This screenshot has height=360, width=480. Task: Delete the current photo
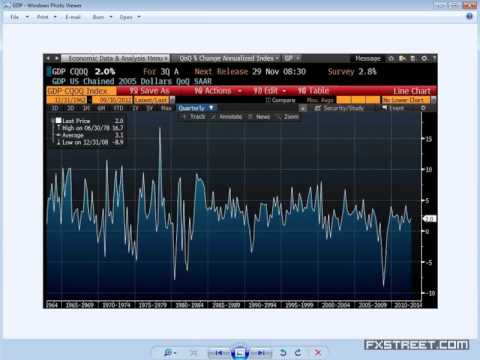[318, 352]
